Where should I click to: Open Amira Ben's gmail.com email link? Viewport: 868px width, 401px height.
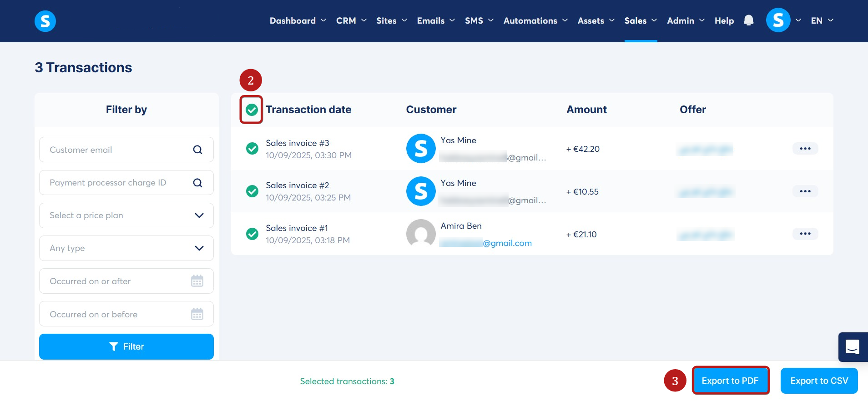(485, 243)
